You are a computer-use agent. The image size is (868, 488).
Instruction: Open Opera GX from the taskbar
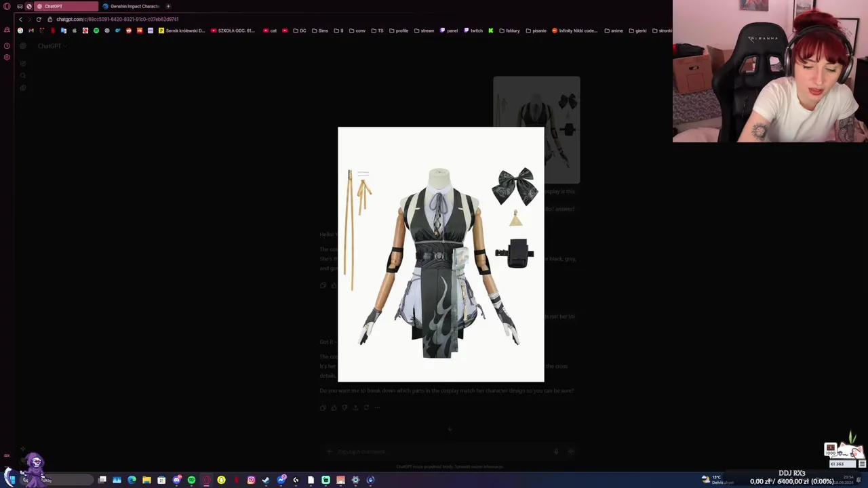point(206,480)
